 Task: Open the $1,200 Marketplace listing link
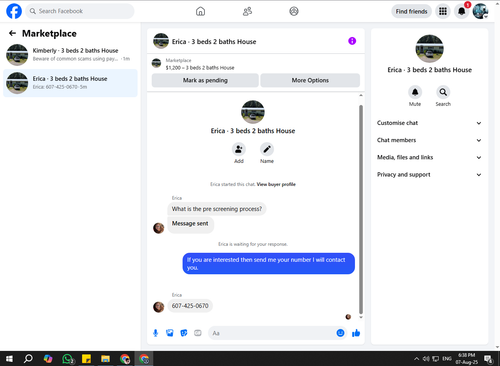coord(200,68)
